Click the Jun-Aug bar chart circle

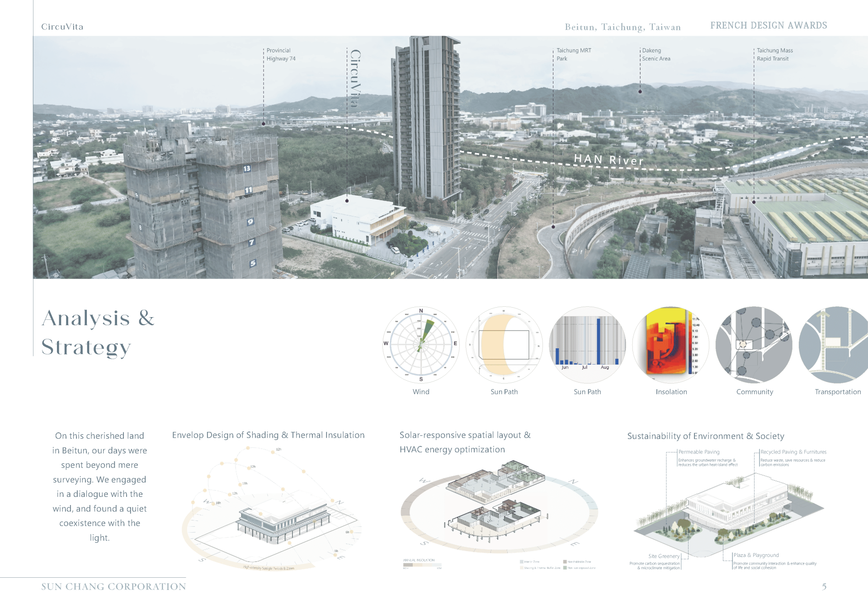point(587,345)
